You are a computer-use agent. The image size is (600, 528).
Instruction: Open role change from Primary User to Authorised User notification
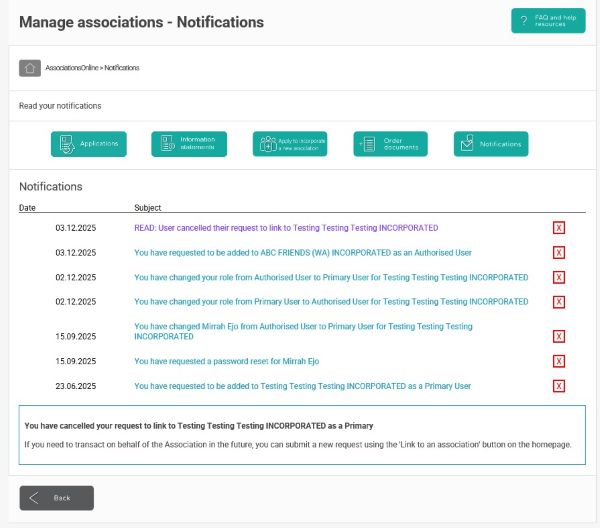coord(331,302)
